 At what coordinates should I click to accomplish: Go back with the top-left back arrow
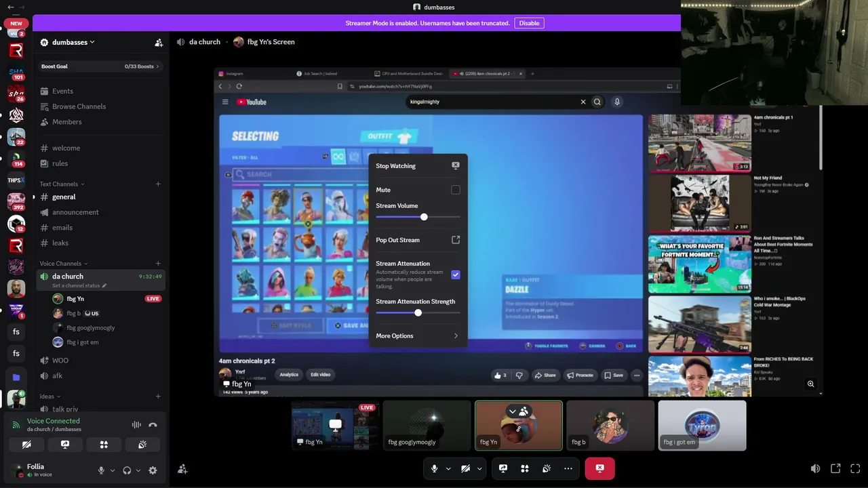click(10, 7)
